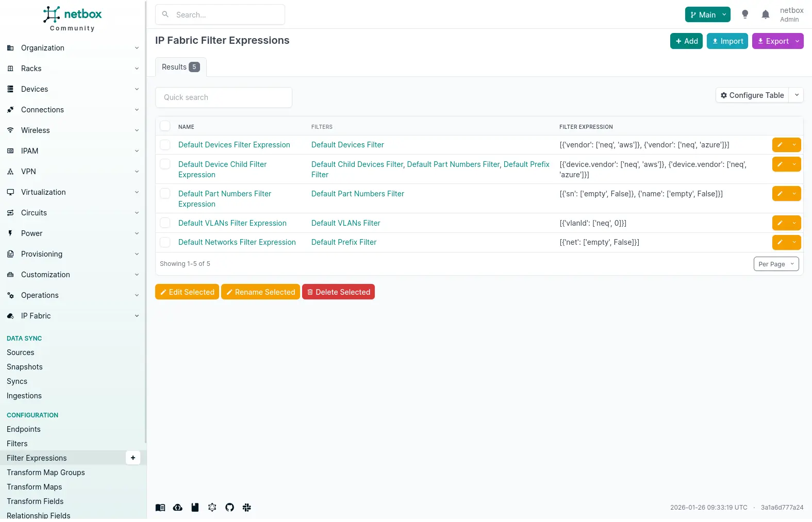
Task: Focus the global Search field
Action: pos(220,14)
